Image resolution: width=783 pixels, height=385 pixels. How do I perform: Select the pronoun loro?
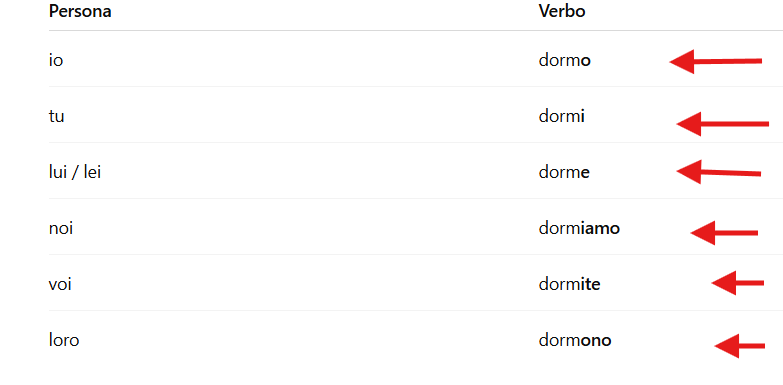(64, 340)
